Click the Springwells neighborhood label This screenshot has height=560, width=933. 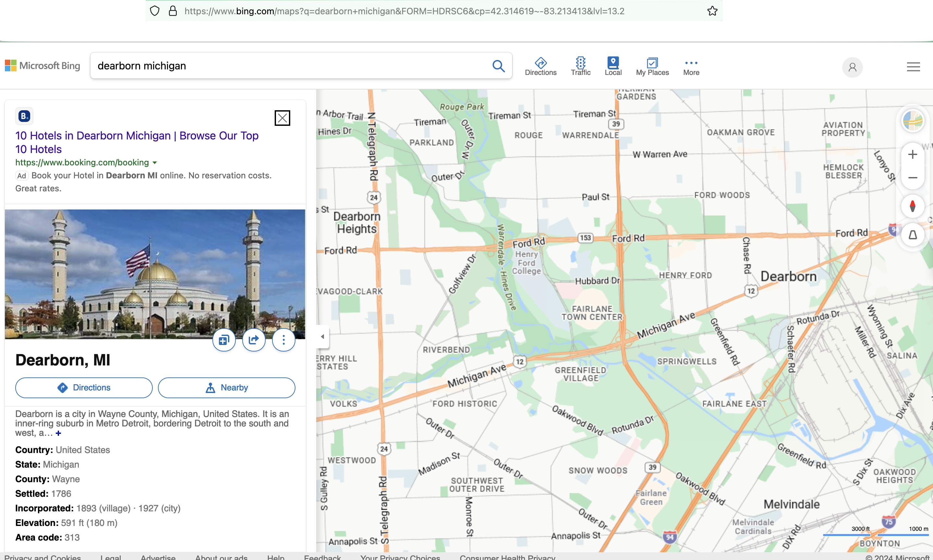(x=687, y=362)
